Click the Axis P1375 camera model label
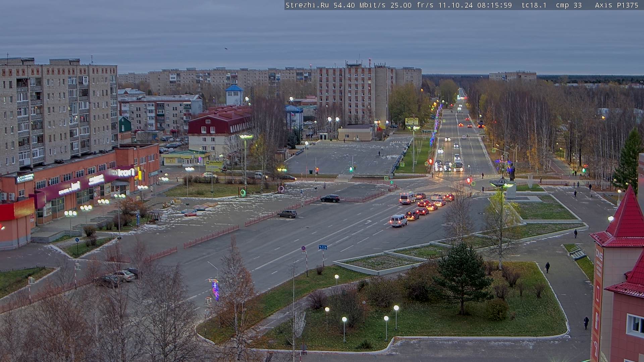Image resolution: width=644 pixels, height=362 pixels. point(616,5)
